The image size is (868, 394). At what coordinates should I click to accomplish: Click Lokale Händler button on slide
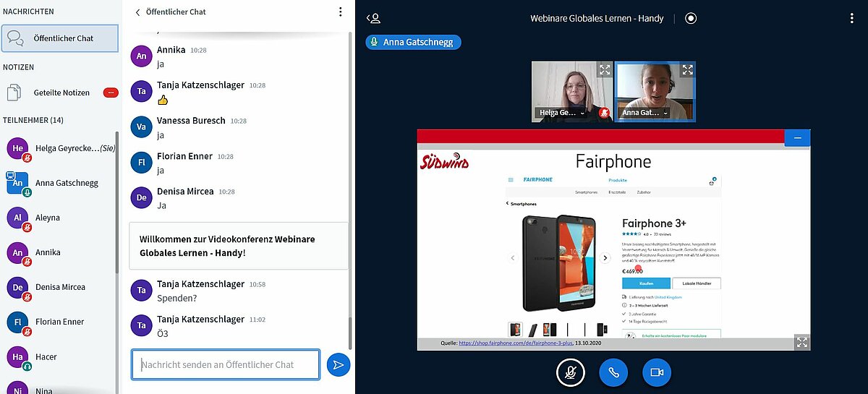click(697, 283)
